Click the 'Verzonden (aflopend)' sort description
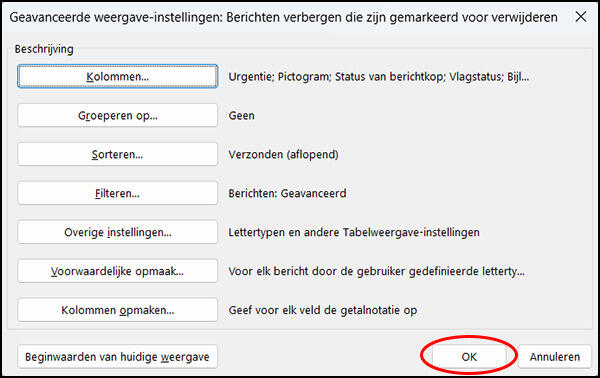This screenshot has height=378, width=600. pyautogui.click(x=284, y=155)
